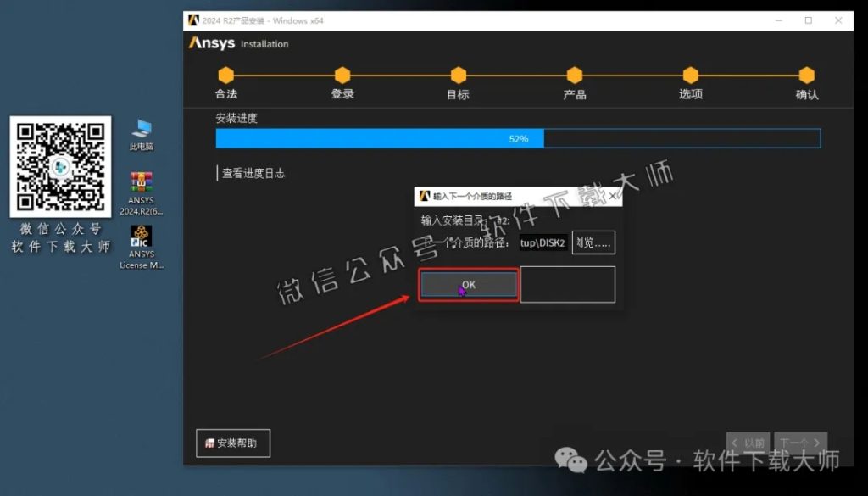
Task: Select the 合法 step hexagon icon
Action: click(225, 75)
